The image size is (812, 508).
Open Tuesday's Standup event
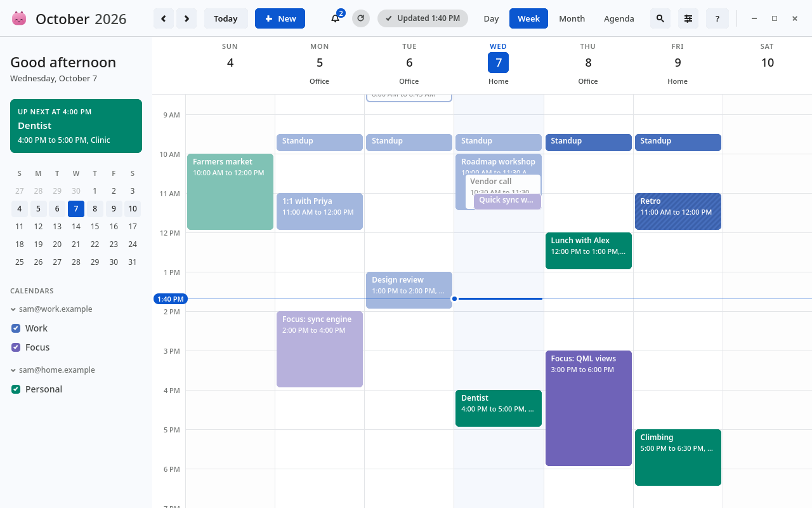(409, 142)
